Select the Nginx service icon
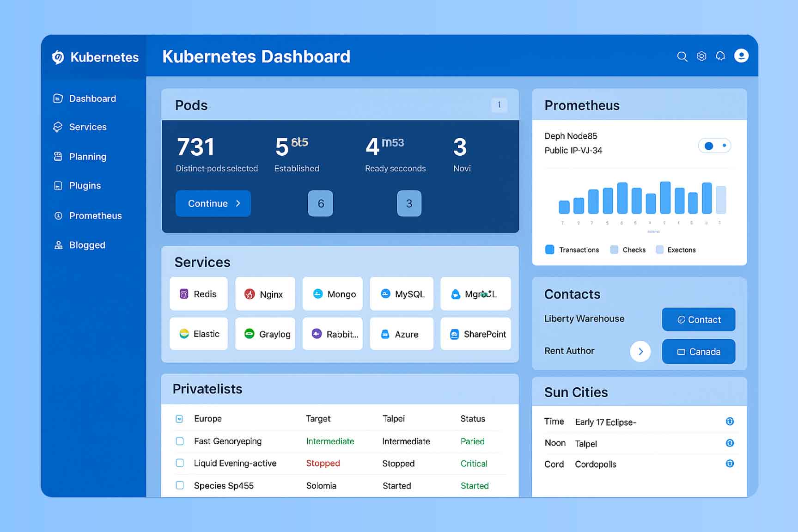Viewport: 798px width, 532px height. [x=250, y=294]
